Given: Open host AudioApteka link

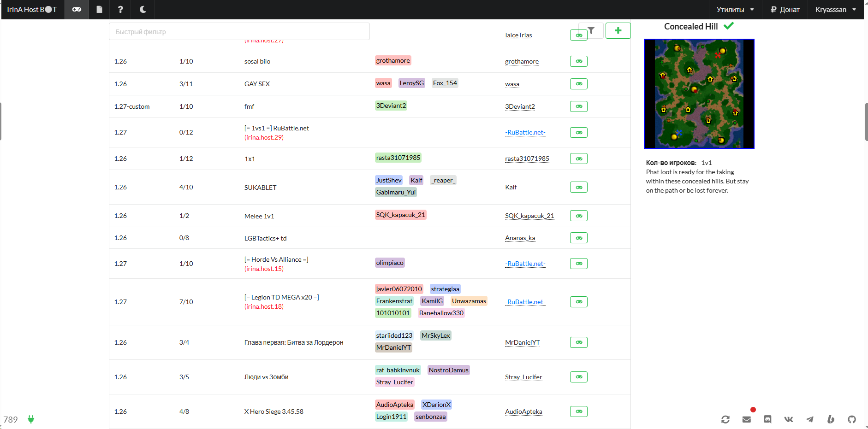Looking at the screenshot, I should point(523,411).
